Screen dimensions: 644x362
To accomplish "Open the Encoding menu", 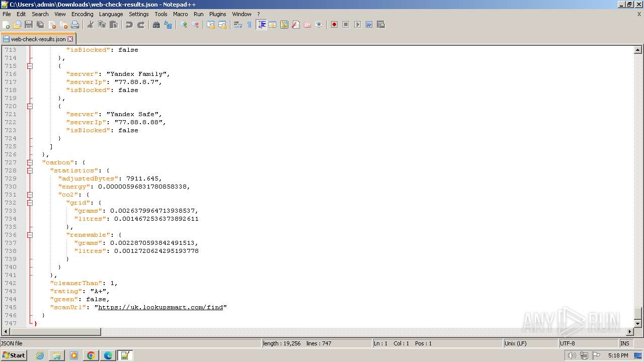I will click(x=82, y=14).
